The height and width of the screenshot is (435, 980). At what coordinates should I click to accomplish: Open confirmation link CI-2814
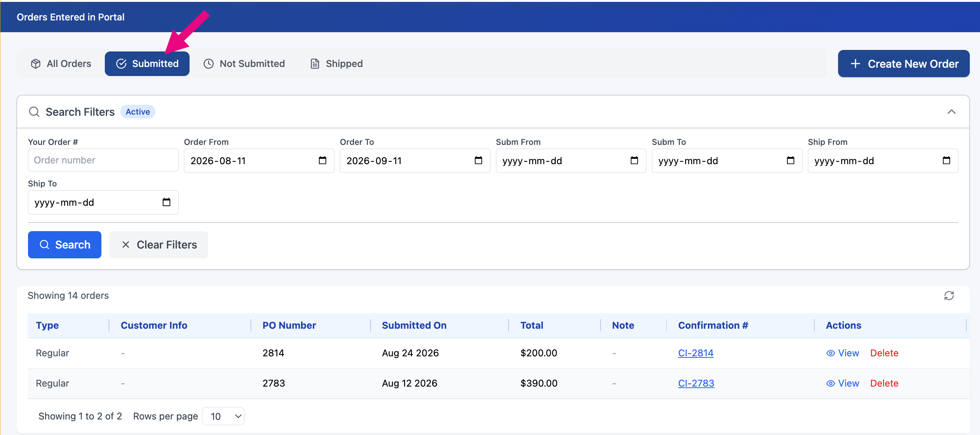pyautogui.click(x=695, y=353)
